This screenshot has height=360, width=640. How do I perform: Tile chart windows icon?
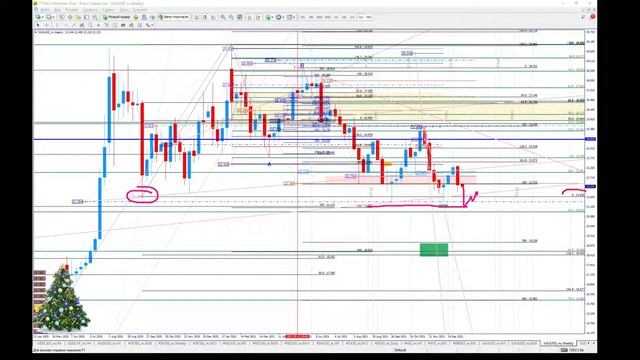(x=240, y=17)
